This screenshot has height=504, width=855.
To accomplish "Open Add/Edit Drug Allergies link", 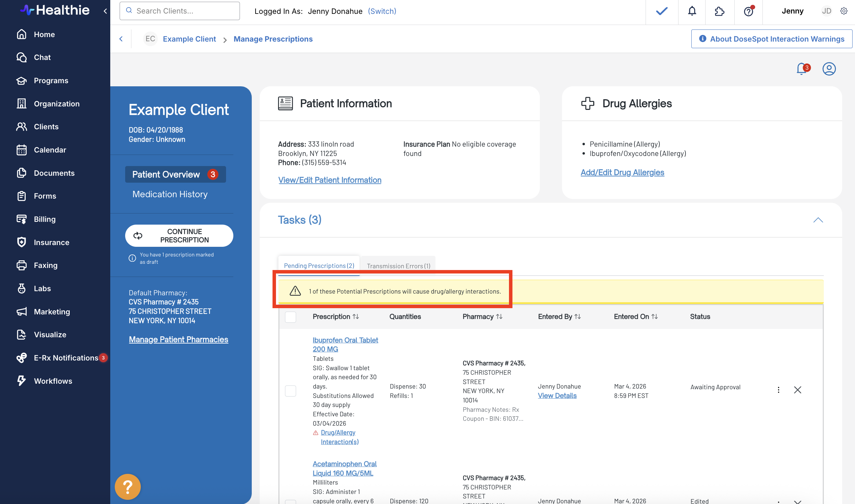I will click(x=622, y=172).
